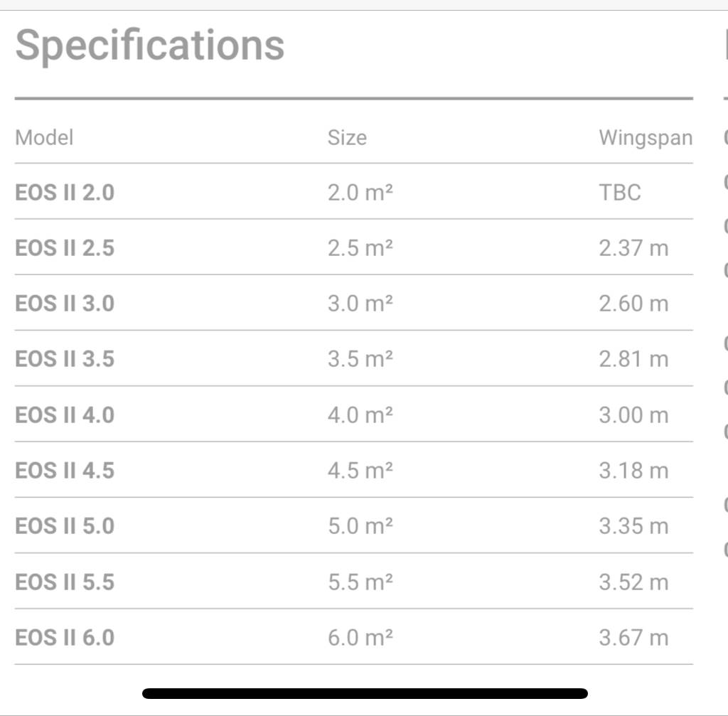Click the 2.37 m wingspan cell
Screen dimensions: 728x716
(x=633, y=248)
